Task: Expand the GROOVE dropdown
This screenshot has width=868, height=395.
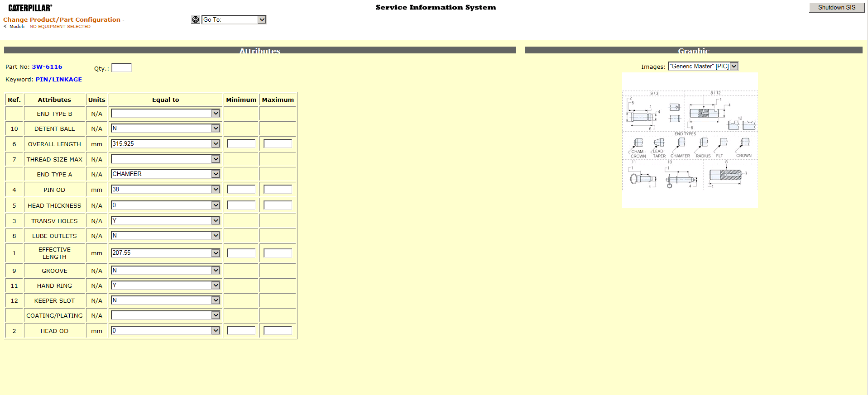Action: (166, 270)
